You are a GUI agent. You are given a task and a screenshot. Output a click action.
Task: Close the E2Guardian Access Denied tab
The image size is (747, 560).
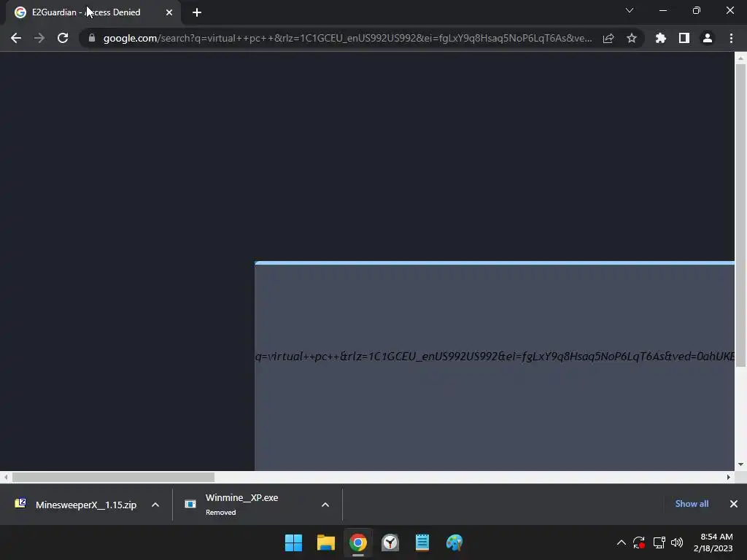[169, 12]
